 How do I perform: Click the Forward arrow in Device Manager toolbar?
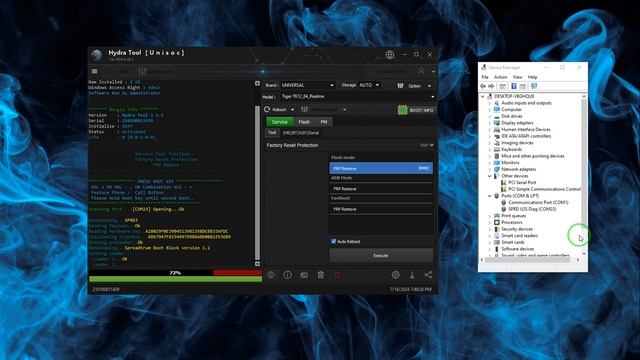coord(491,86)
